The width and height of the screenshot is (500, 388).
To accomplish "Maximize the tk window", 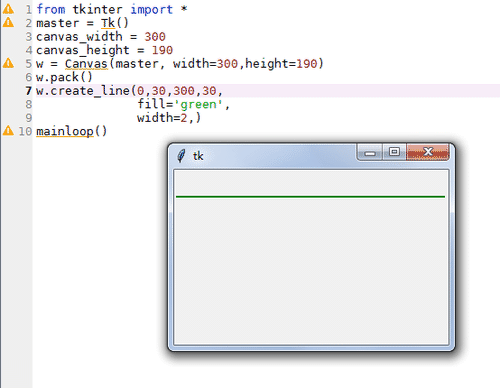I will [394, 152].
